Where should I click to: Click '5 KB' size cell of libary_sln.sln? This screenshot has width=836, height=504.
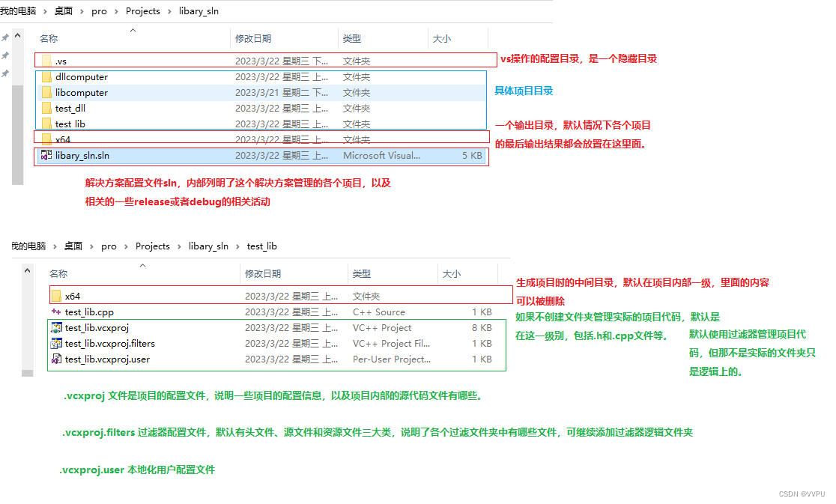pyautogui.click(x=473, y=155)
